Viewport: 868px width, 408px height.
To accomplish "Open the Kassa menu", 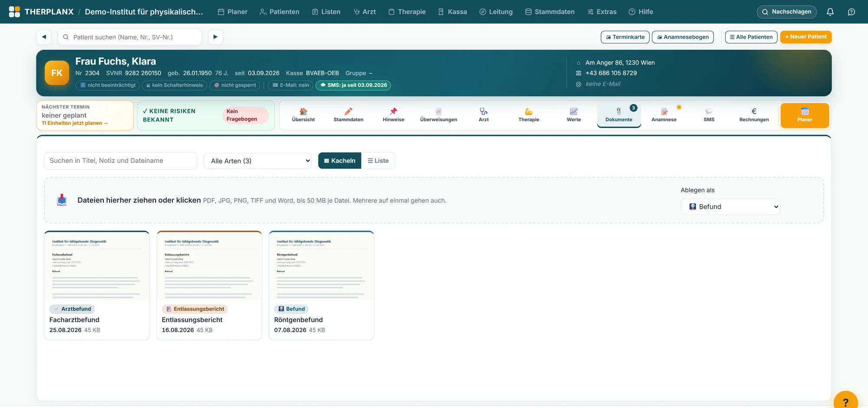I will click(x=453, y=12).
